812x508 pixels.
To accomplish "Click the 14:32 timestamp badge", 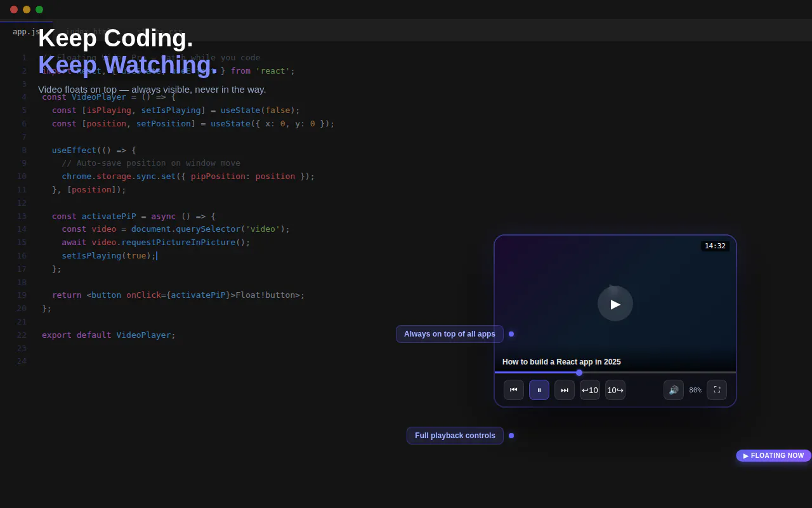I will coord(715,246).
